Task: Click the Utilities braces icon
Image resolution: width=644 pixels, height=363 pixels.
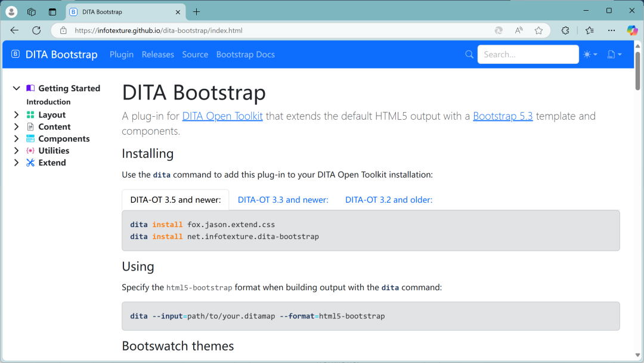Action: coord(29,150)
